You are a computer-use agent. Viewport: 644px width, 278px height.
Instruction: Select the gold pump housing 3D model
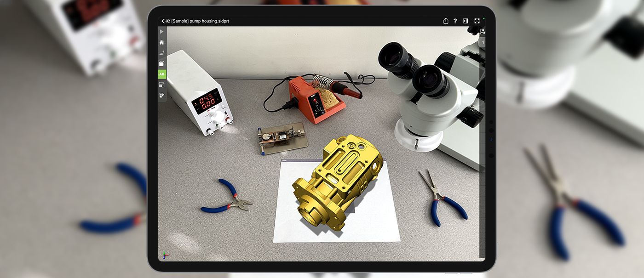339,184
